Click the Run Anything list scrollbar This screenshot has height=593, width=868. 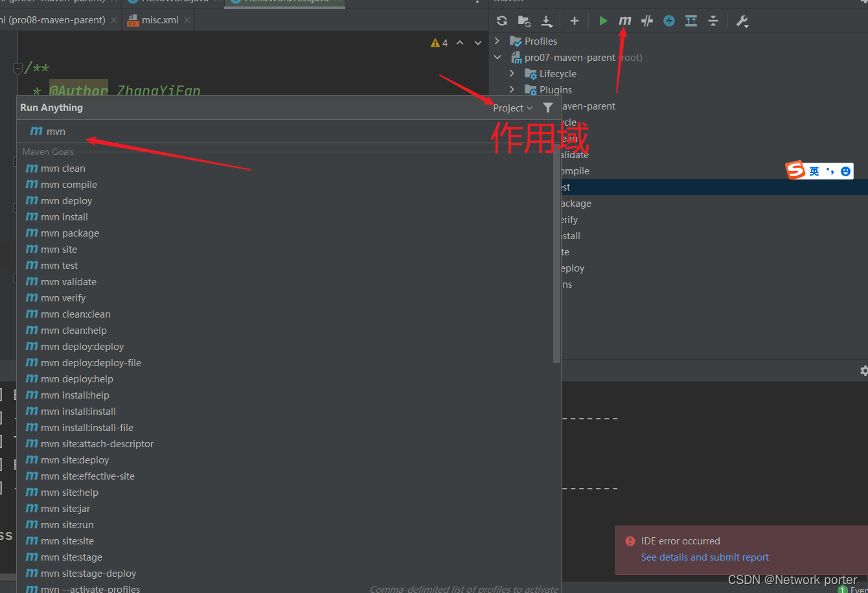pyautogui.click(x=557, y=253)
